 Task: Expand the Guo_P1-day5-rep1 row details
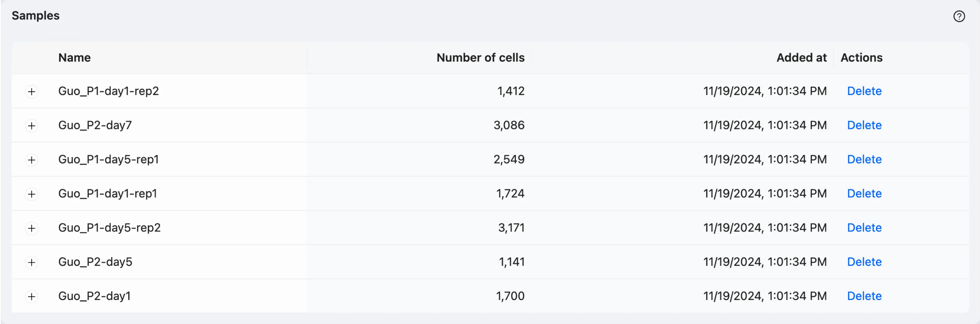coord(31,160)
